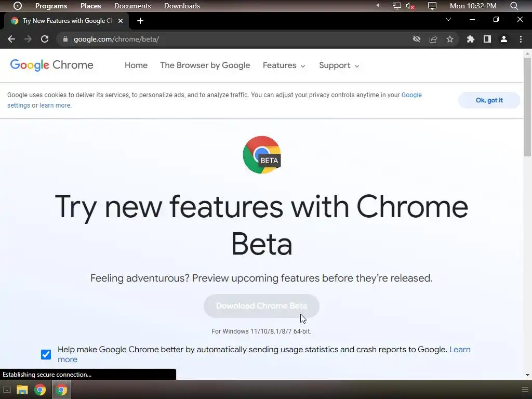This screenshot has width=532, height=399.
Task: Click the network connection icon in the top panel
Action: pos(396,6)
